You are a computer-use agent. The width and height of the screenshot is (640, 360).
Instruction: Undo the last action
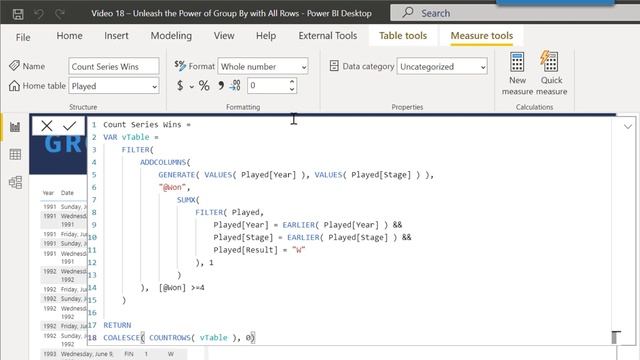tap(39, 14)
